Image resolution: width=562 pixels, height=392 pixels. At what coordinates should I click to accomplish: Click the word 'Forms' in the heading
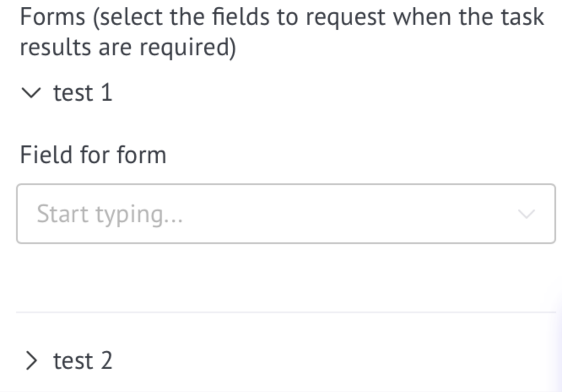tap(53, 17)
